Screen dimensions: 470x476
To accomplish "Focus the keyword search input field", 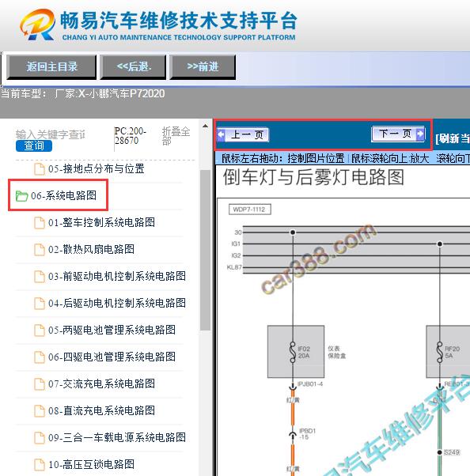I will pyautogui.click(x=51, y=134).
